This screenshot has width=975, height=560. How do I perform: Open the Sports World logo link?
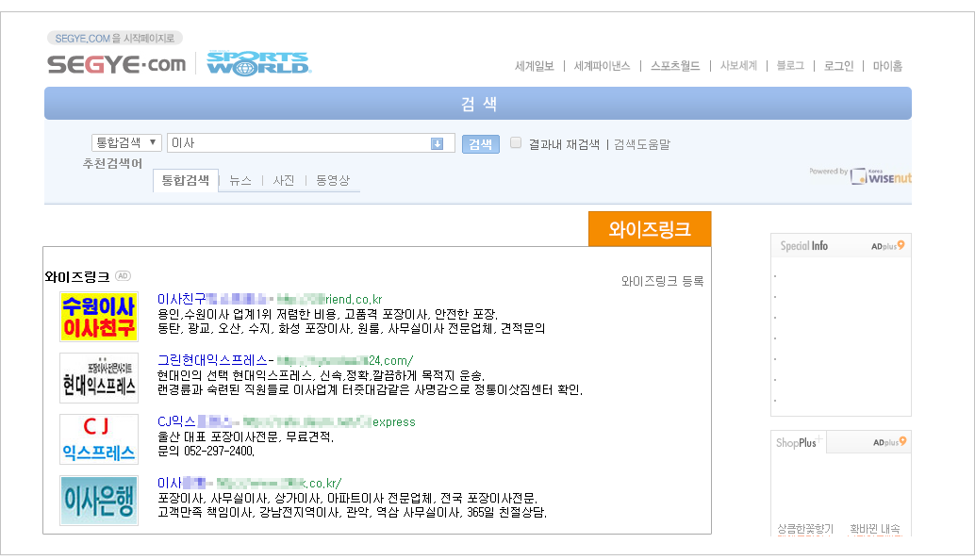258,63
